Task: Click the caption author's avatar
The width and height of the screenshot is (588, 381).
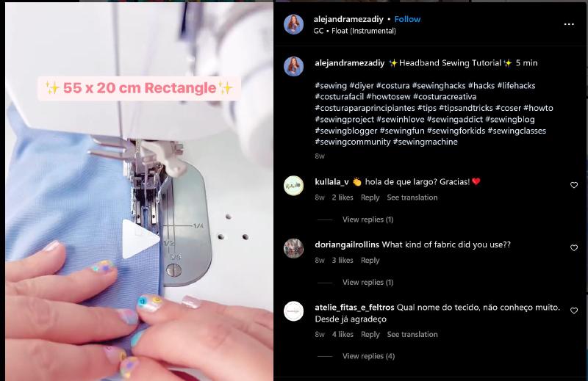Action: pos(293,66)
